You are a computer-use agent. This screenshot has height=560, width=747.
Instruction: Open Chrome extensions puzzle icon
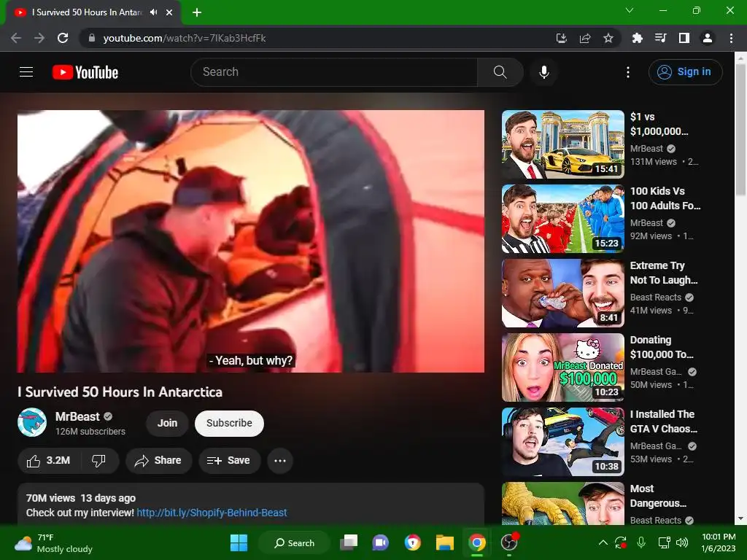[637, 38]
